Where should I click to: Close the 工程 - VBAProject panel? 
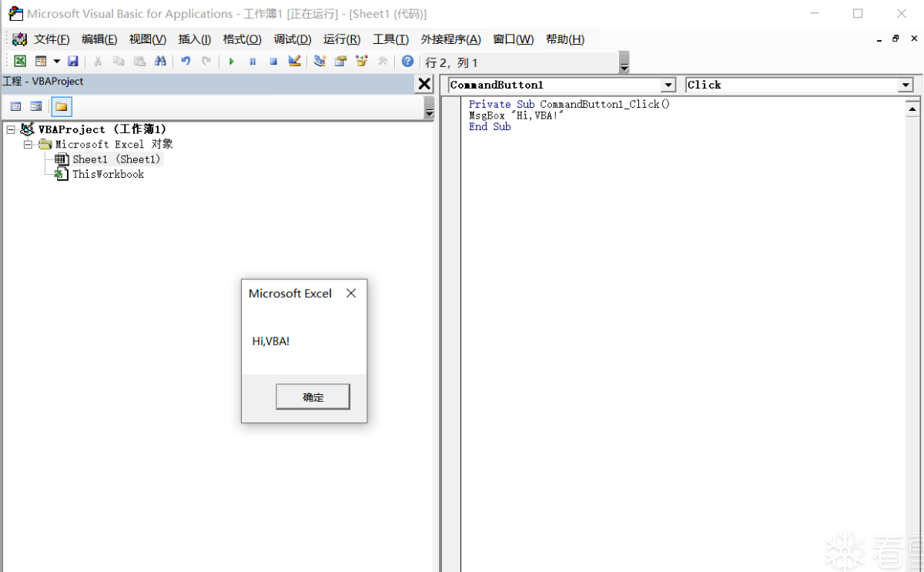click(x=424, y=84)
